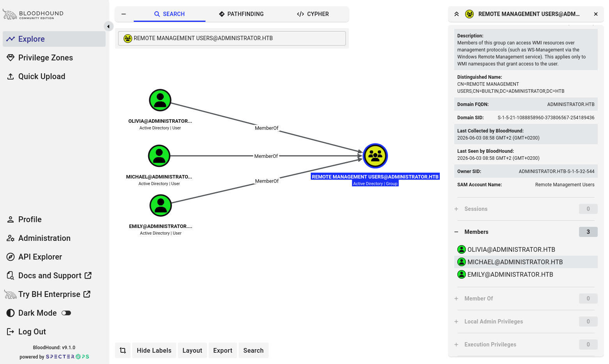Open Docs and Support link
Viewport: 609px width, 364px height.
[54, 276]
